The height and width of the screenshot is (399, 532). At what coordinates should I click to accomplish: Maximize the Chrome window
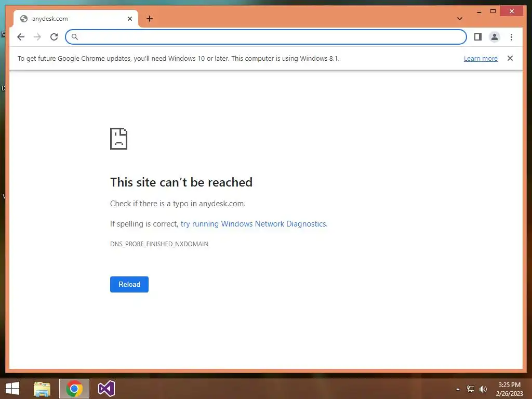point(493,11)
